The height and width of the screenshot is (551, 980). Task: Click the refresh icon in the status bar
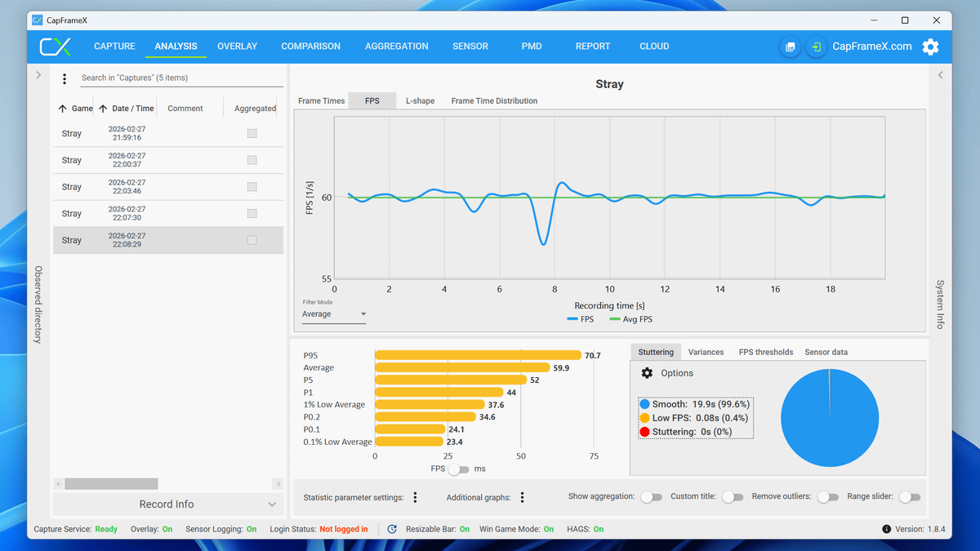(x=392, y=529)
